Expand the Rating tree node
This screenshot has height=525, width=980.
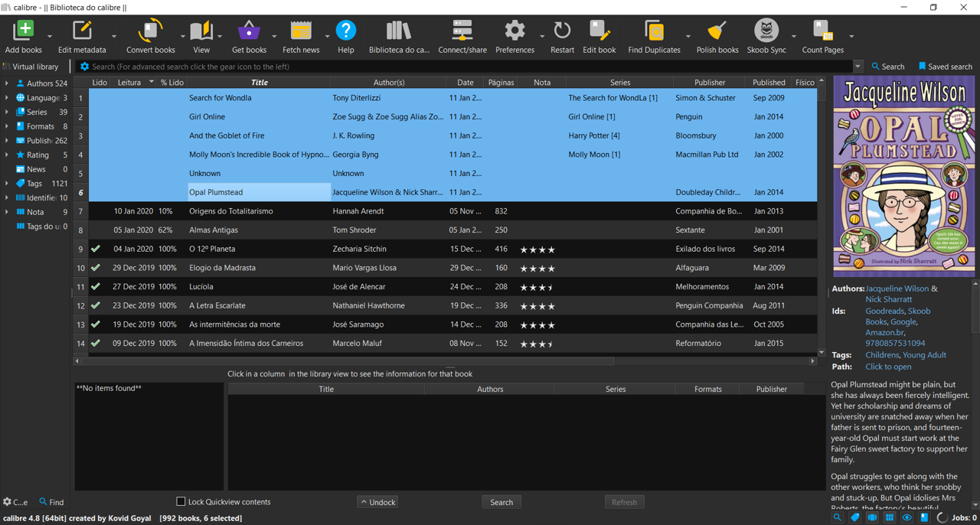tap(7, 155)
